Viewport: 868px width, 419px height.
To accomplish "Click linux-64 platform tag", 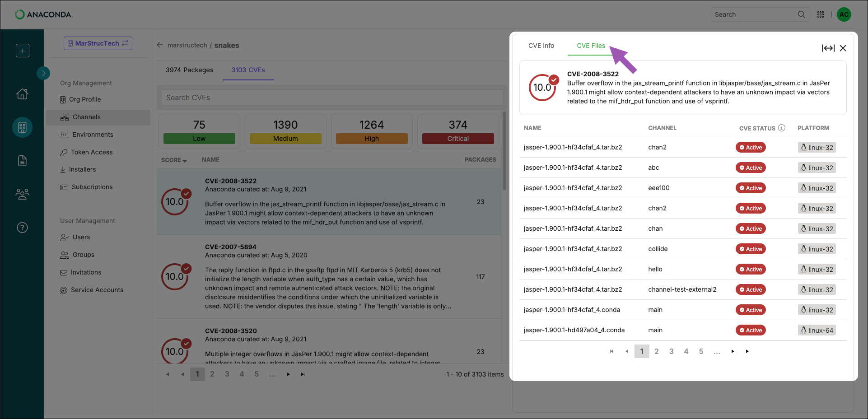I will (817, 330).
